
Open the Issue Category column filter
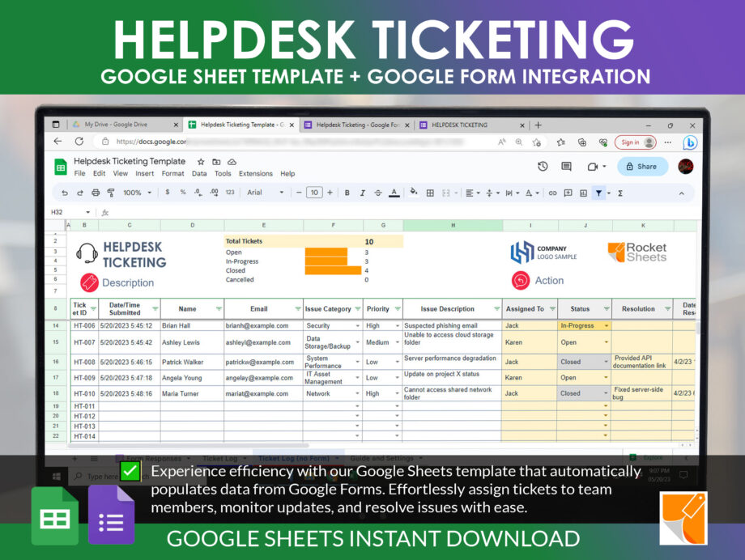coord(358,309)
